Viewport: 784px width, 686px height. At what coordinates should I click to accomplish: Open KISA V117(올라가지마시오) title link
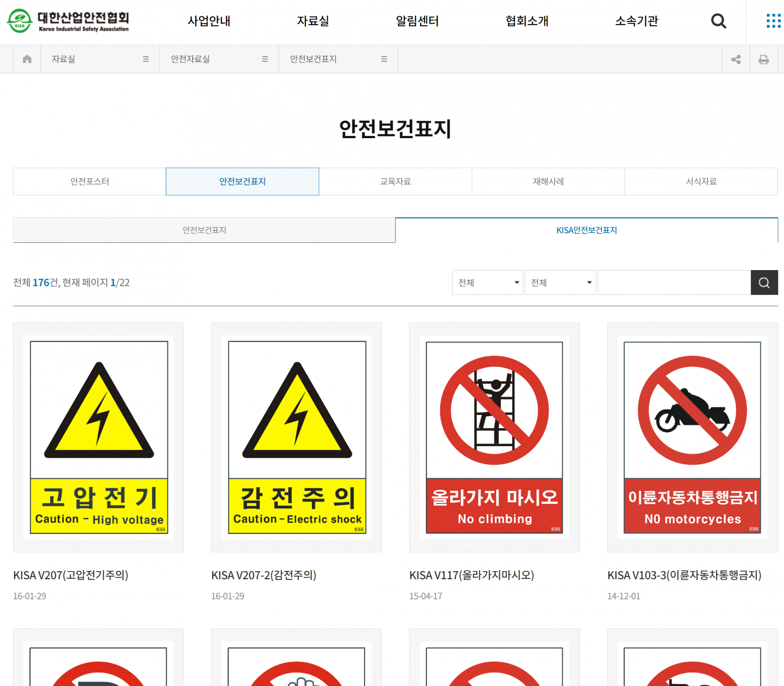coord(472,575)
